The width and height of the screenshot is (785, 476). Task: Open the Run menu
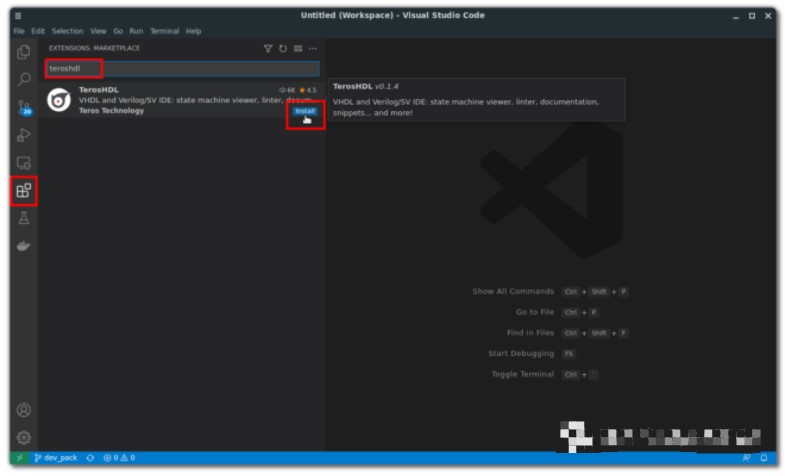[x=136, y=31]
